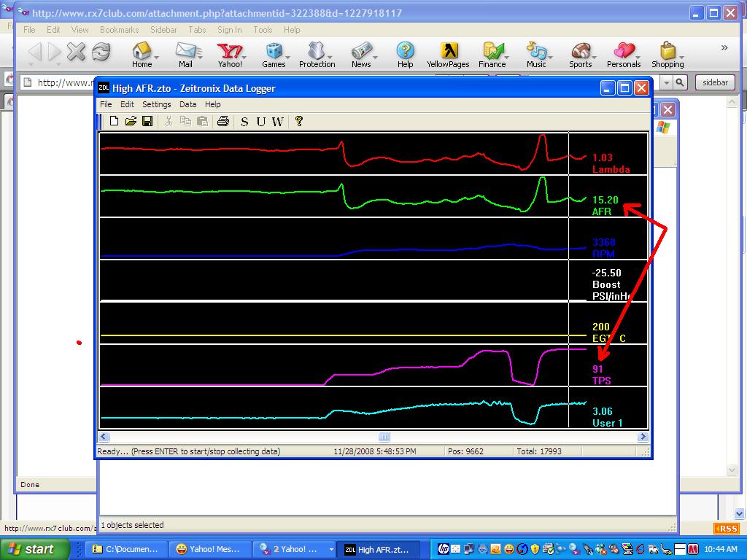
Task: Open the Yahoo! toolbar button in browser
Action: pyautogui.click(x=230, y=55)
